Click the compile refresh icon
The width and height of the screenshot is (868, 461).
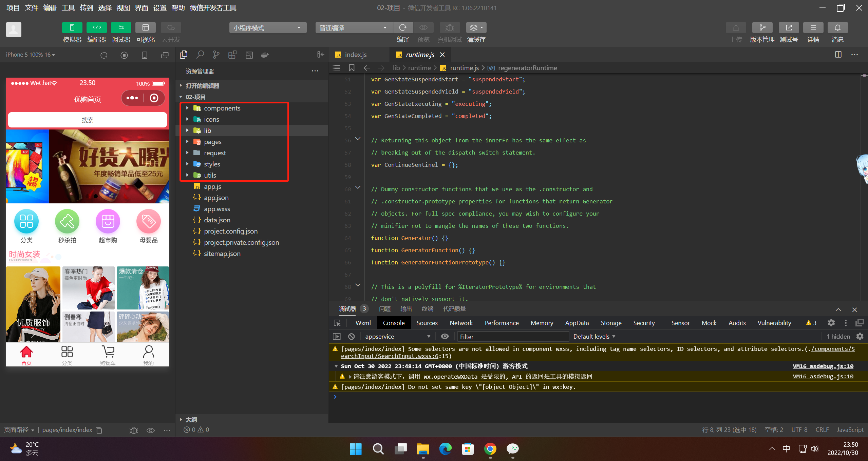(403, 28)
